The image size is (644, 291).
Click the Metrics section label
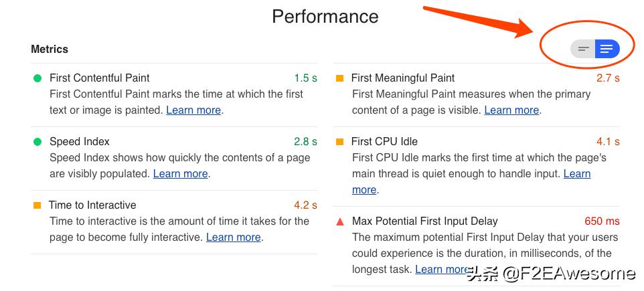click(x=50, y=50)
